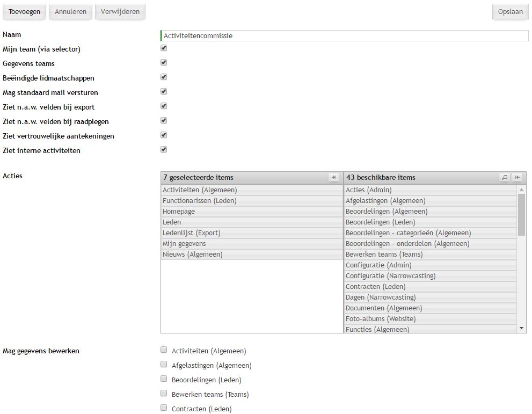
Task: Click into the Naam input field
Action: click(x=344, y=36)
